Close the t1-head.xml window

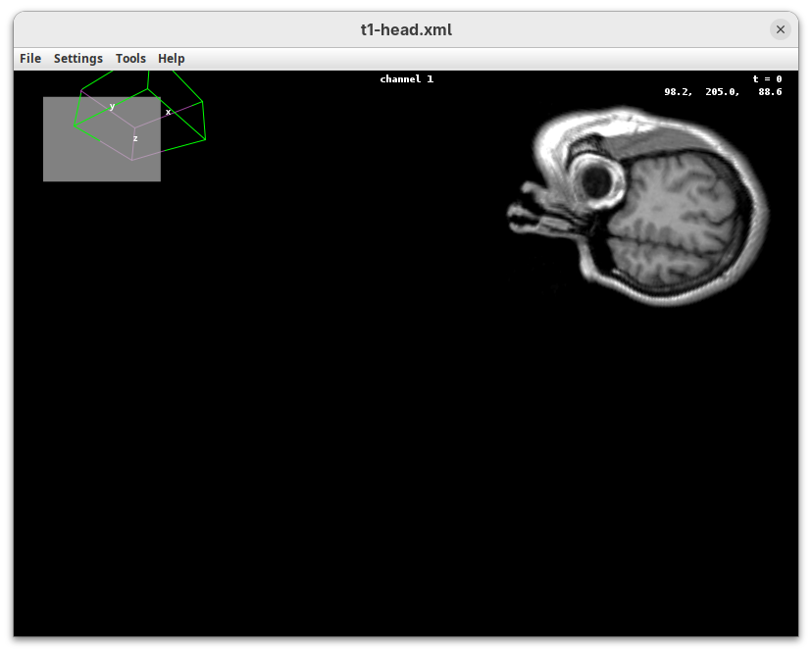(781, 29)
